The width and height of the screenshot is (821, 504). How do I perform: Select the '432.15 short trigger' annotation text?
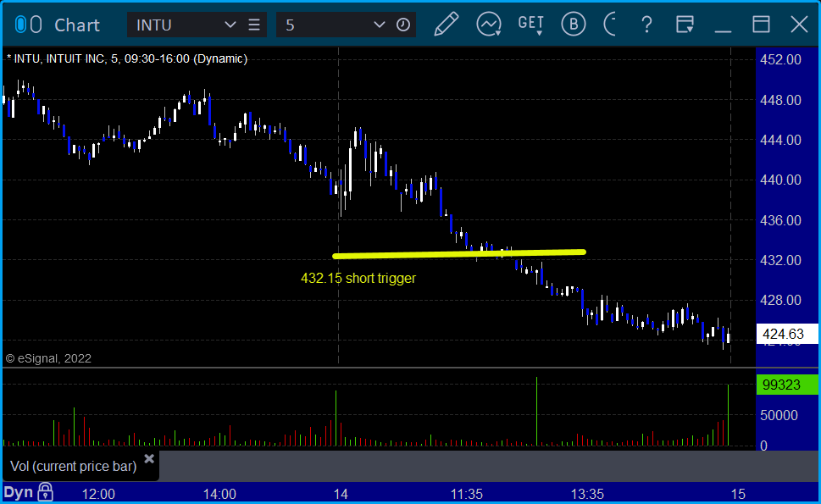click(358, 278)
